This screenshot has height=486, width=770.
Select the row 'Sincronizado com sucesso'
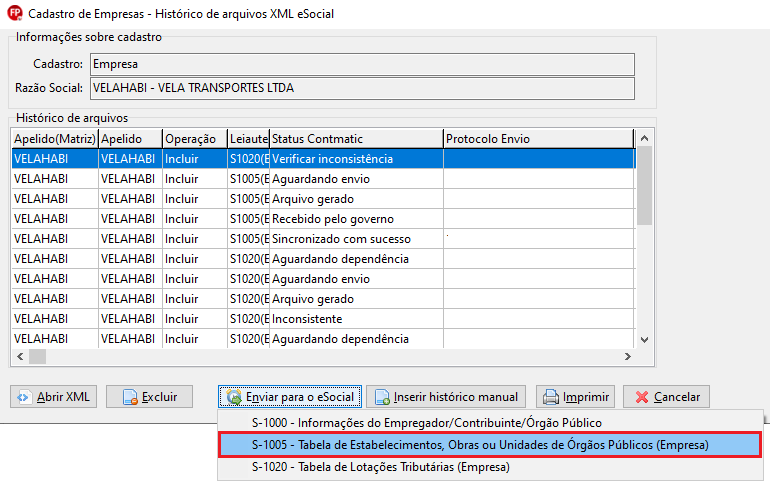[x=324, y=239]
